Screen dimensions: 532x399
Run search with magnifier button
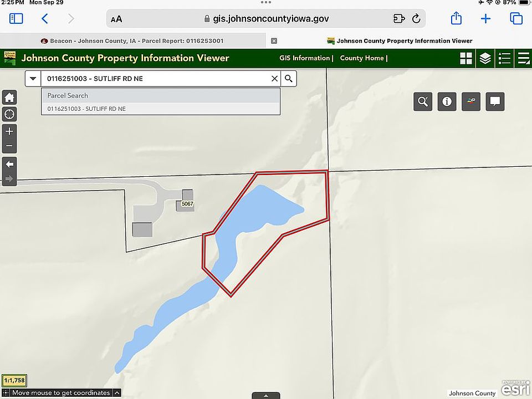pos(289,79)
